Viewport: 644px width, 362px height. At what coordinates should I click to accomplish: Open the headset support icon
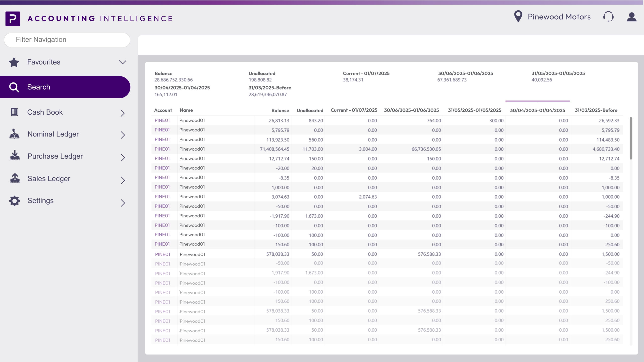(609, 17)
